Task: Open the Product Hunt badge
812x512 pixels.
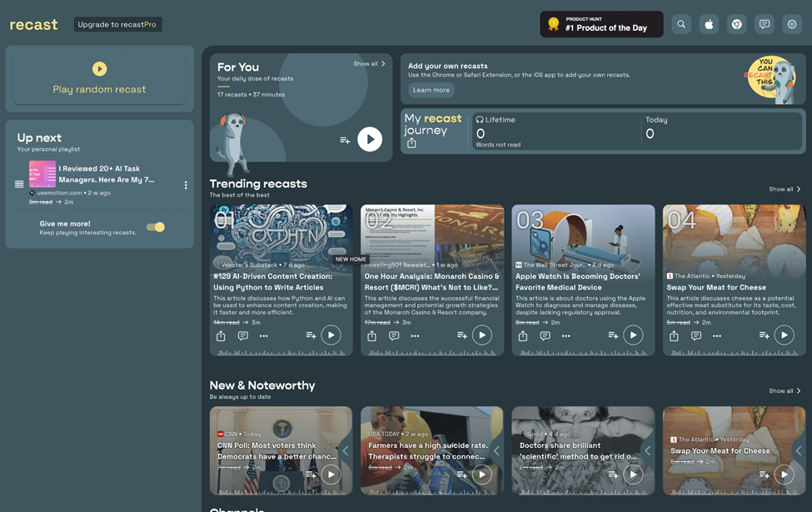Action: pos(601,24)
